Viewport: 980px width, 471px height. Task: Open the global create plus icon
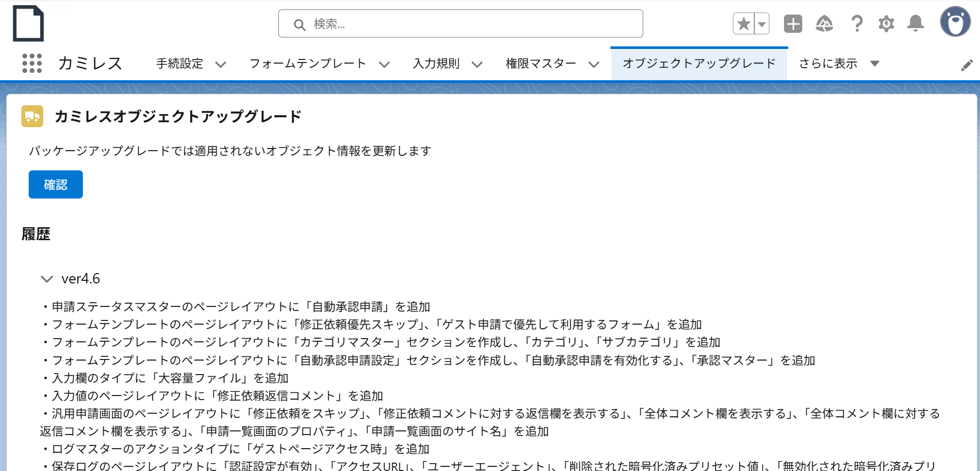click(792, 23)
